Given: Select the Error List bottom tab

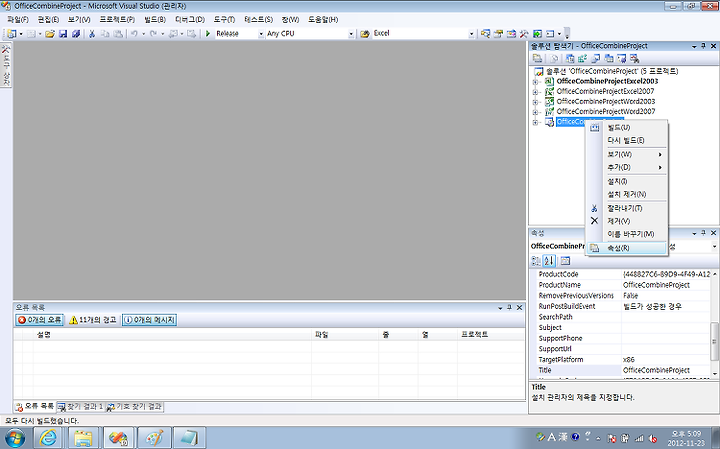Looking at the screenshot, I should tap(35, 406).
